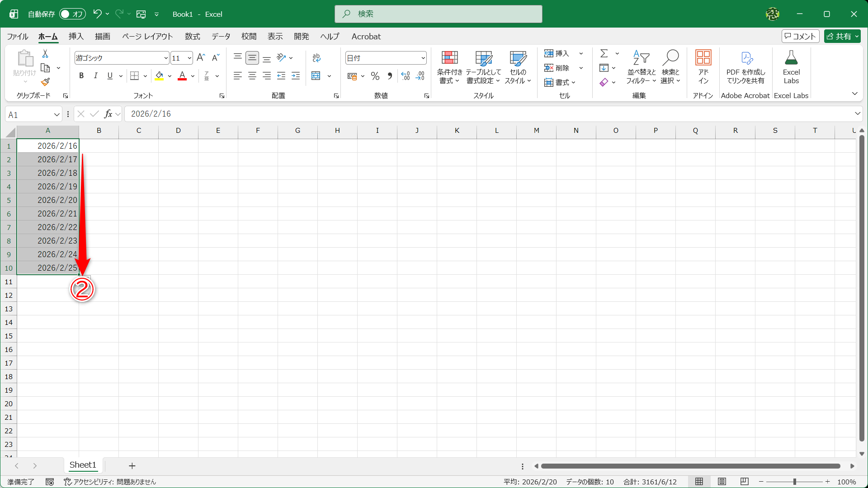
Task: Click Increase Font Size icon
Action: (201, 58)
